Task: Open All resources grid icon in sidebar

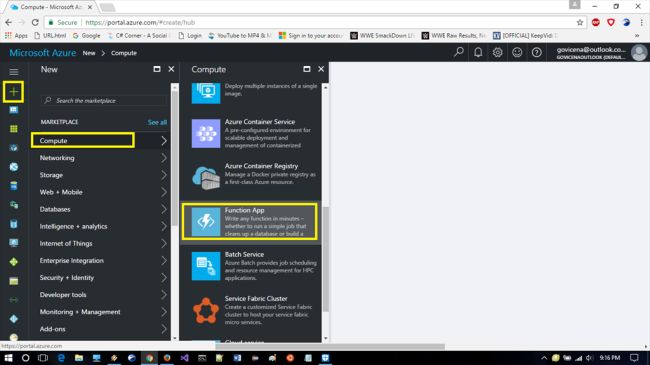Action: click(14, 129)
